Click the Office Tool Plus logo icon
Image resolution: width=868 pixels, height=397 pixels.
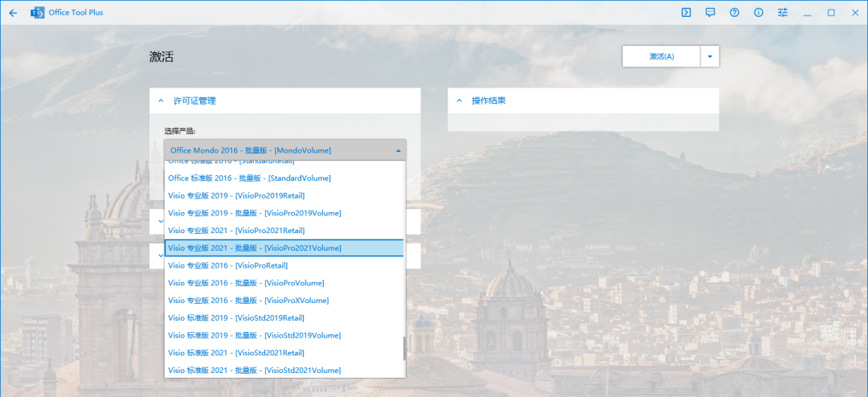click(37, 13)
